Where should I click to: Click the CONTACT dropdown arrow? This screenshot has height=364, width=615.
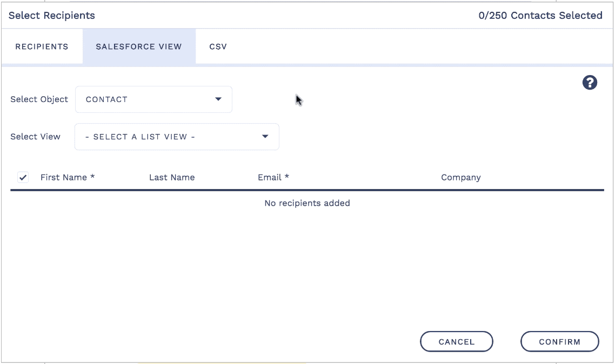[218, 99]
